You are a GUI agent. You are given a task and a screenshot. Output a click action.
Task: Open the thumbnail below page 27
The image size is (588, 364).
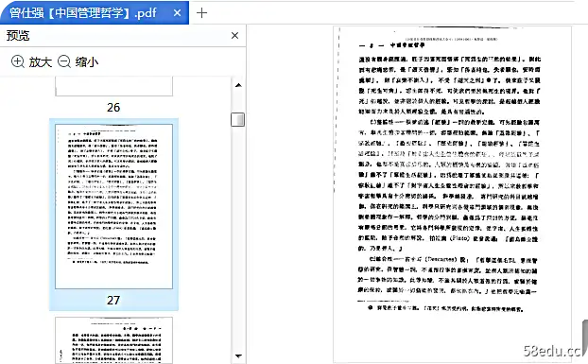pos(114,340)
